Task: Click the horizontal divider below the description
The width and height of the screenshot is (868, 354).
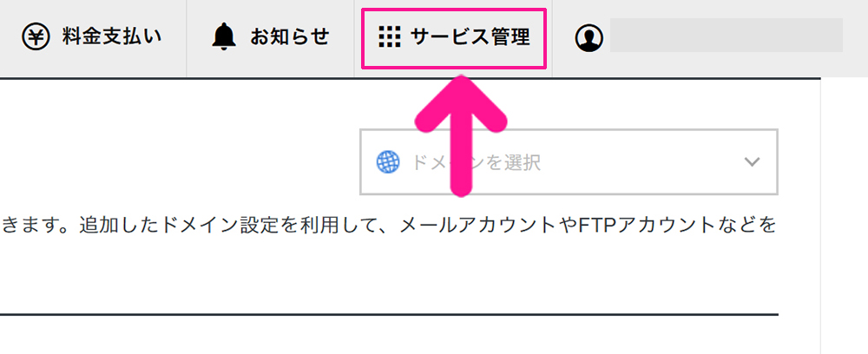Action: click(x=389, y=315)
